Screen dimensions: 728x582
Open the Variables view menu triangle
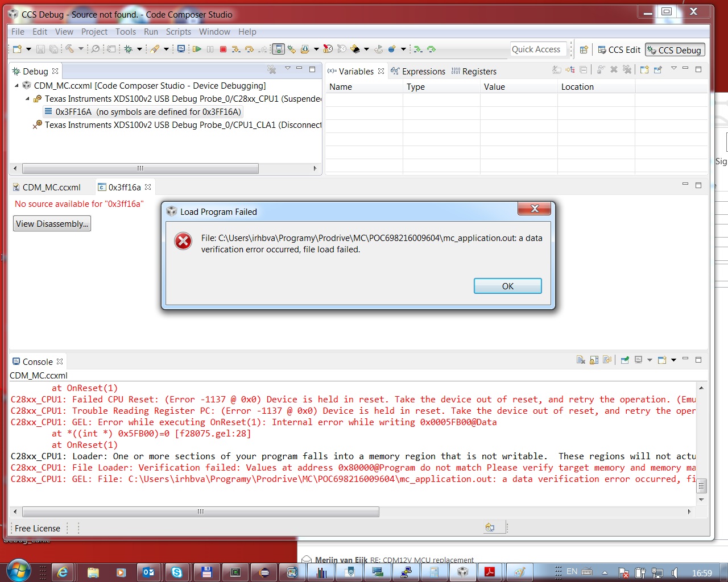pos(674,68)
